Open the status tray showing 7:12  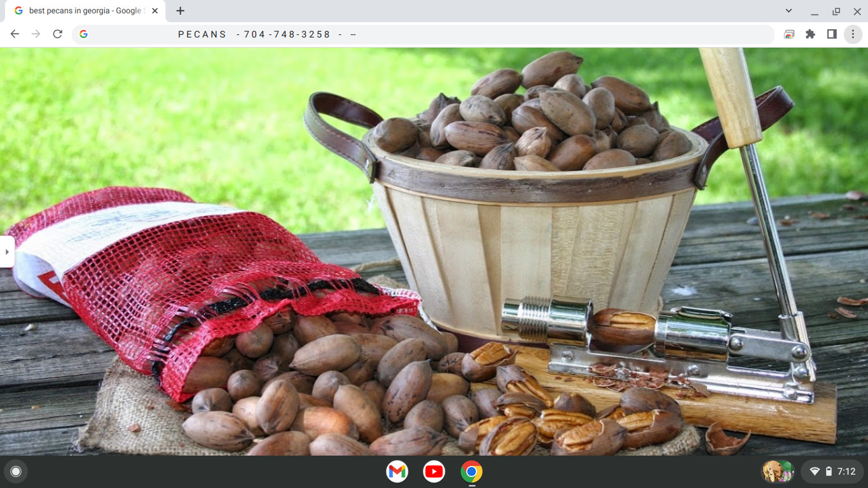[846, 471]
